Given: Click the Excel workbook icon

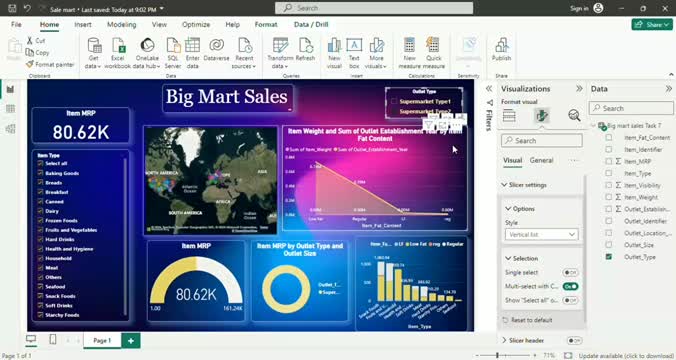Looking at the screenshot, I should click(x=117, y=53).
